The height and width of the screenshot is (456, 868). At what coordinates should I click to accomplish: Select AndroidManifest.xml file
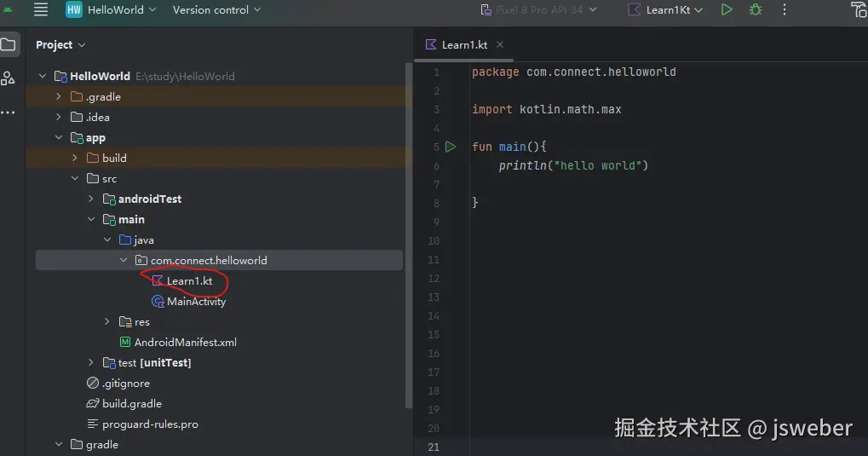[x=185, y=342]
